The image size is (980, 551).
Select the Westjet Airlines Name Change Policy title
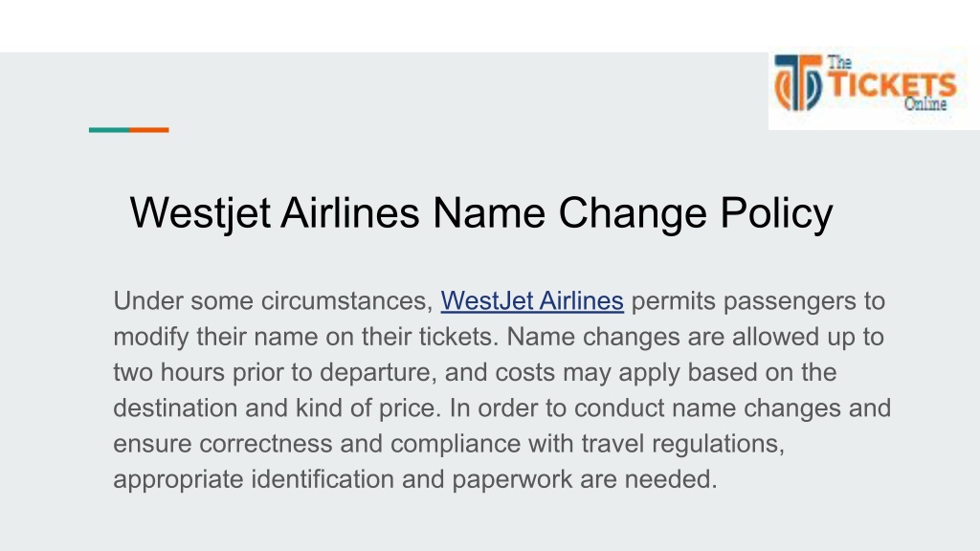(481, 213)
